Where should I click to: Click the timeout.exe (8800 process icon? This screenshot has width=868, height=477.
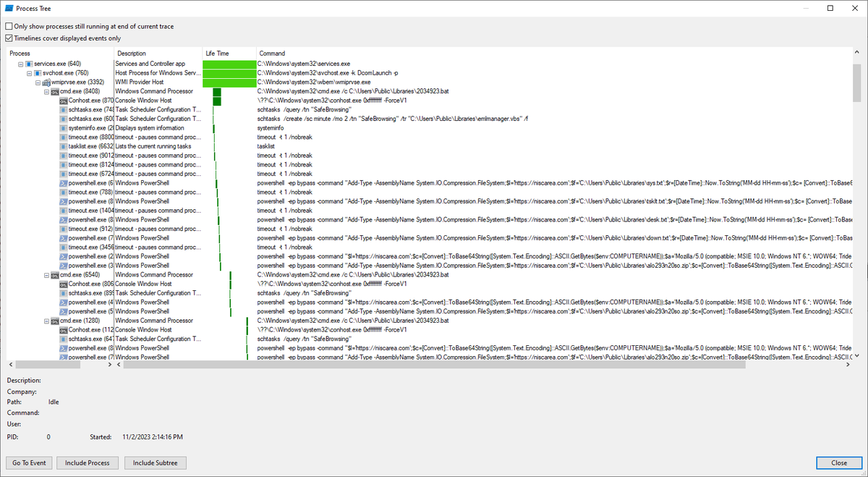(x=64, y=138)
